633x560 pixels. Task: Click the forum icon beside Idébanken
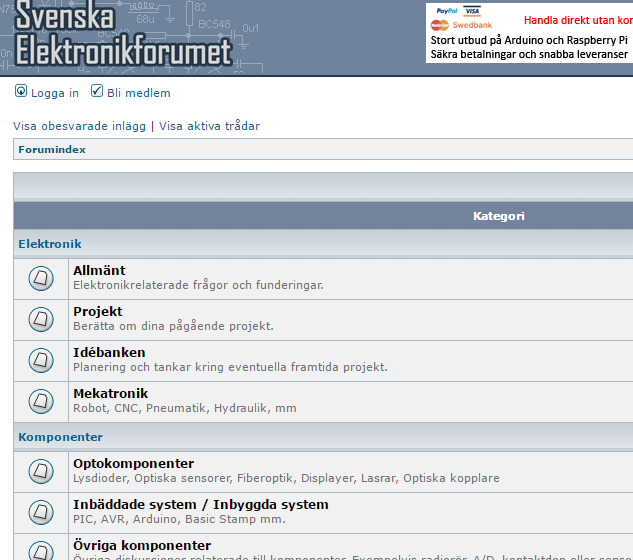tap(41, 360)
